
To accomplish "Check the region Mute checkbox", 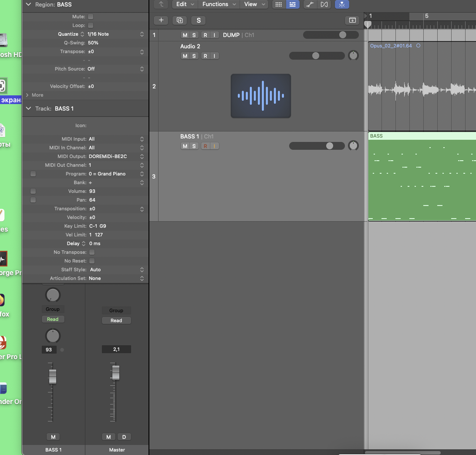I will pyautogui.click(x=91, y=17).
